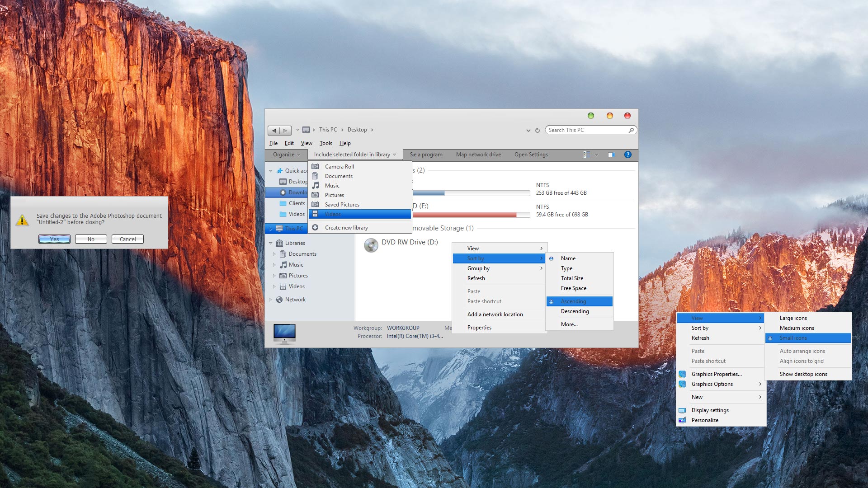868x488 pixels.
Task: Click the back navigation arrow icon
Action: [274, 130]
